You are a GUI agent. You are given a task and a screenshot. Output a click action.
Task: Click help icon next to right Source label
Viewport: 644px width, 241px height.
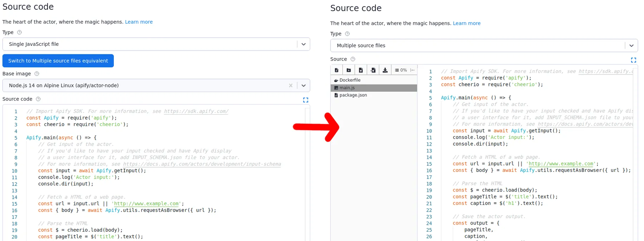point(353,59)
